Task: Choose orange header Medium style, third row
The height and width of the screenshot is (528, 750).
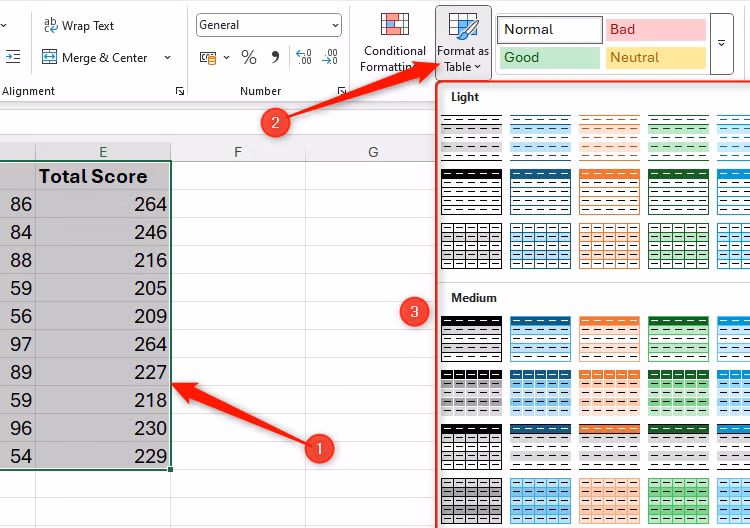Action: point(609,447)
